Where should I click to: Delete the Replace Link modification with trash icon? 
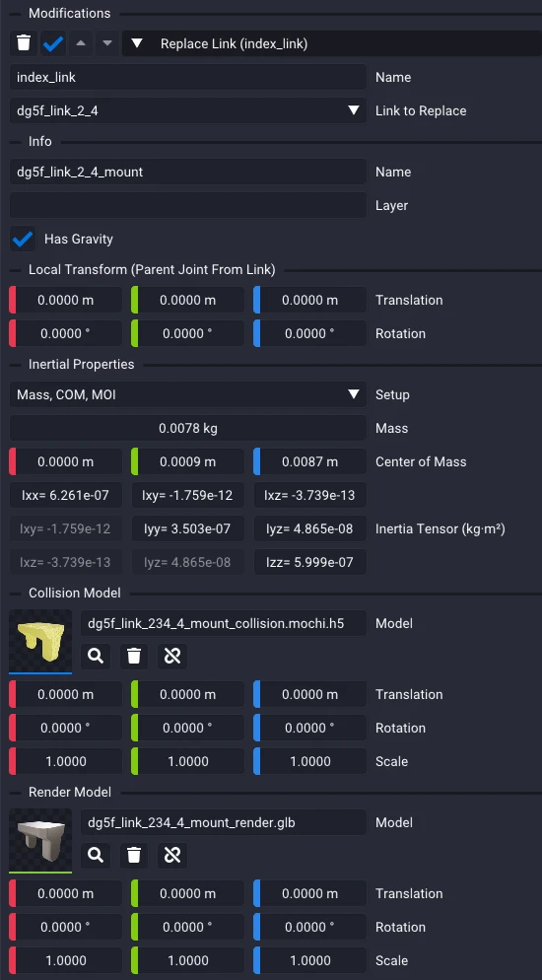point(23,43)
